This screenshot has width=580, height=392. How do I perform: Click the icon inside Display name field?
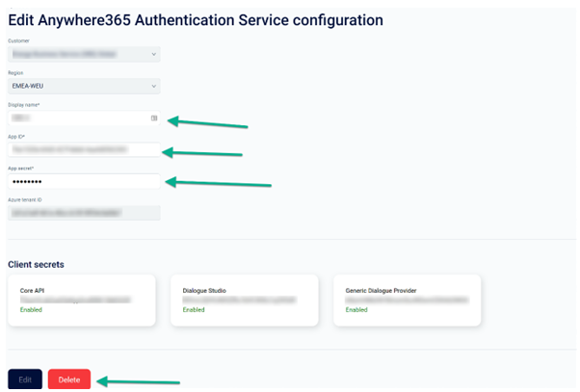tap(154, 118)
